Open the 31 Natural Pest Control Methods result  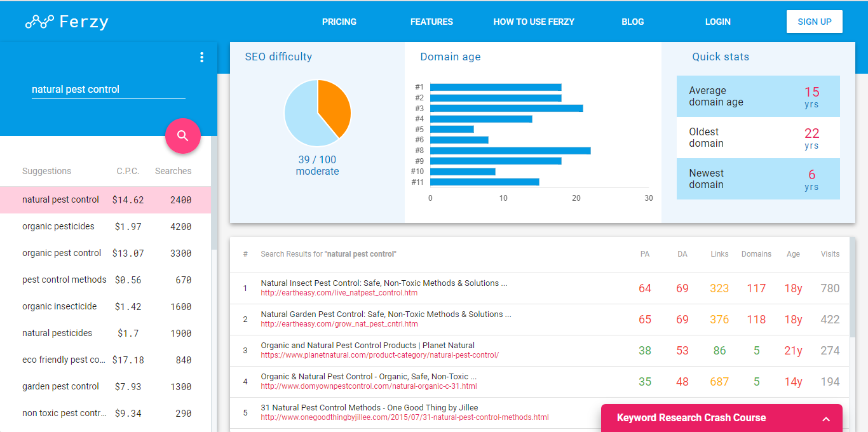[x=369, y=407]
